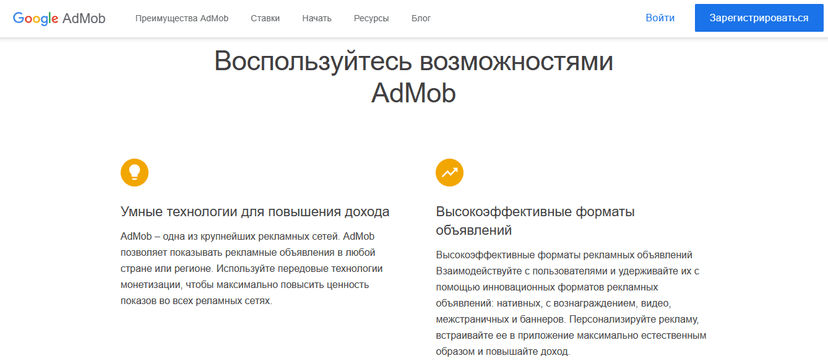Click heading Высокоэффективные форматы объявлений
The width and height of the screenshot is (828, 360).
(x=535, y=221)
